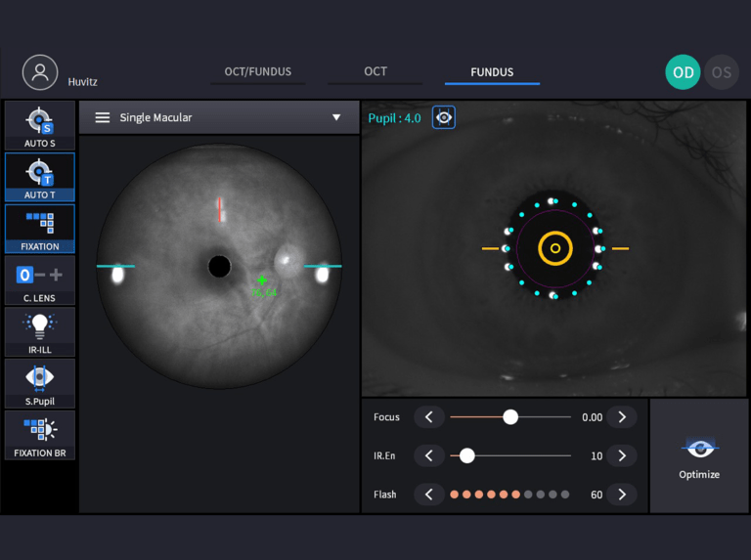
Task: Open the OCT/FUNDUS tab
Action: pos(257,71)
